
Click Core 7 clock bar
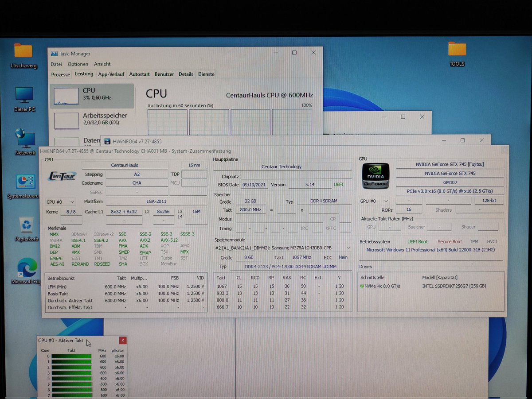click(71, 395)
